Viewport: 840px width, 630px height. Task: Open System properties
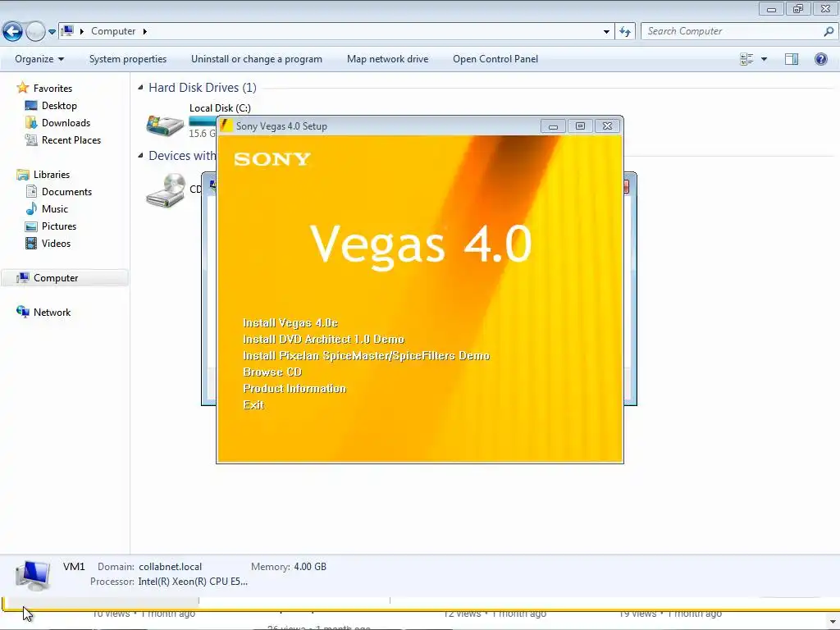128,59
